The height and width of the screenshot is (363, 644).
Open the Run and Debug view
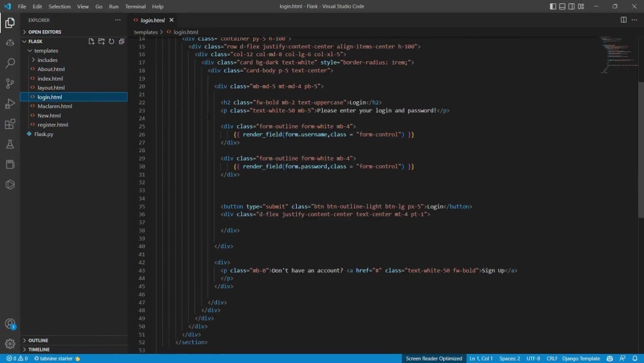pos(10,104)
